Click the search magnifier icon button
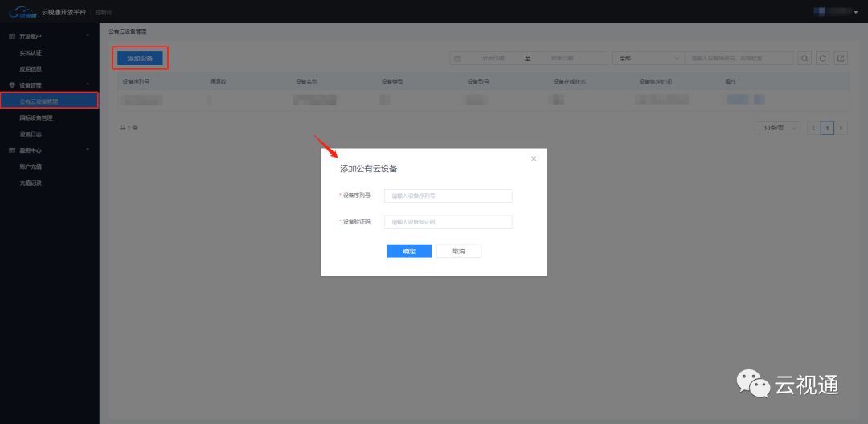The image size is (868, 424). pos(805,58)
